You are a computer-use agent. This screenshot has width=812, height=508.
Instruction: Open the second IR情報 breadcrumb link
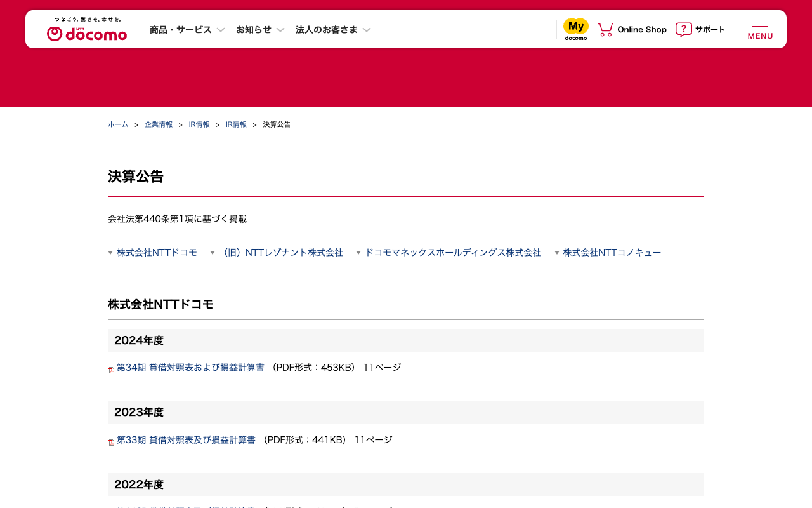click(x=236, y=124)
